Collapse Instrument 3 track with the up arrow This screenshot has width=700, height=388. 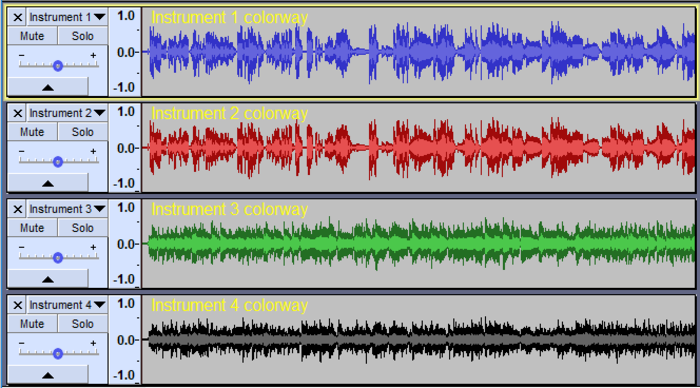coord(48,279)
